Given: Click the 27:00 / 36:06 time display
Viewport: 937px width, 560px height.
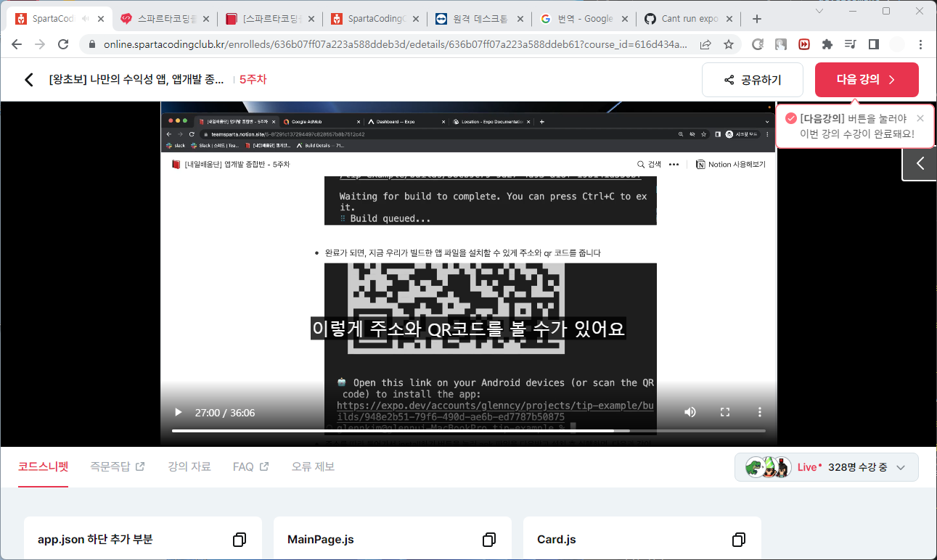Looking at the screenshot, I should pyautogui.click(x=225, y=412).
